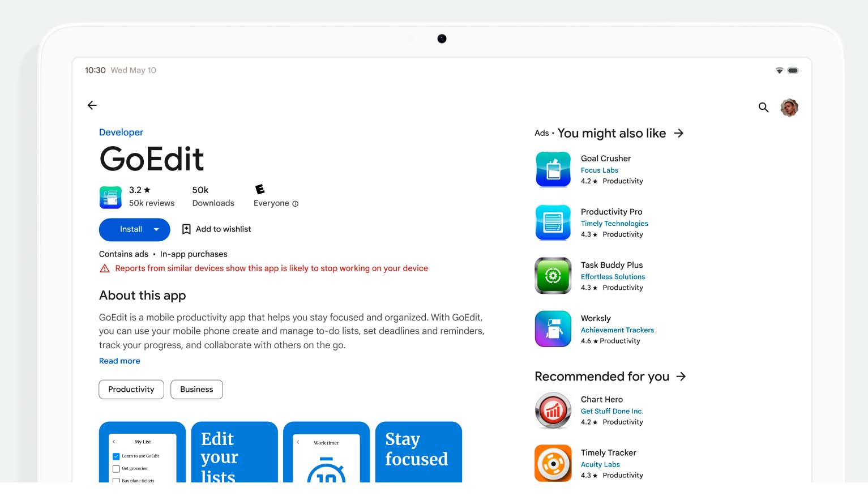Click the Goal Crusher app icon
The width and height of the screenshot is (868, 496).
coord(553,169)
